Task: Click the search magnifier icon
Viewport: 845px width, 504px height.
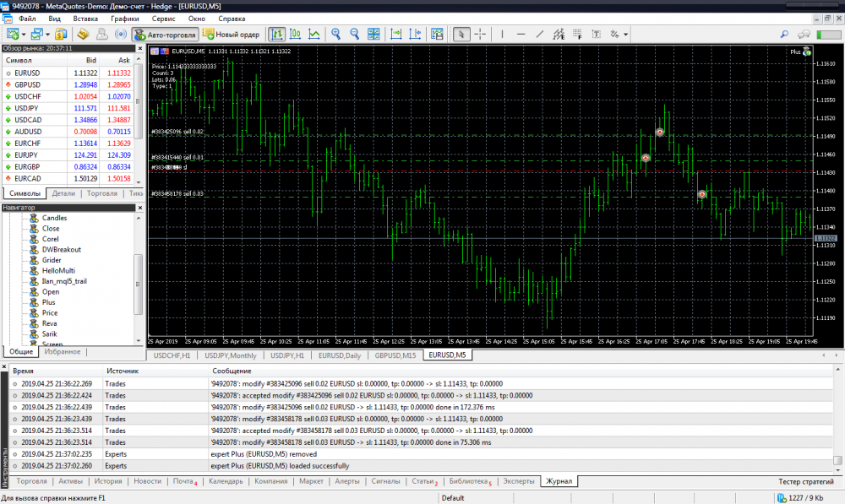Action: [784, 35]
